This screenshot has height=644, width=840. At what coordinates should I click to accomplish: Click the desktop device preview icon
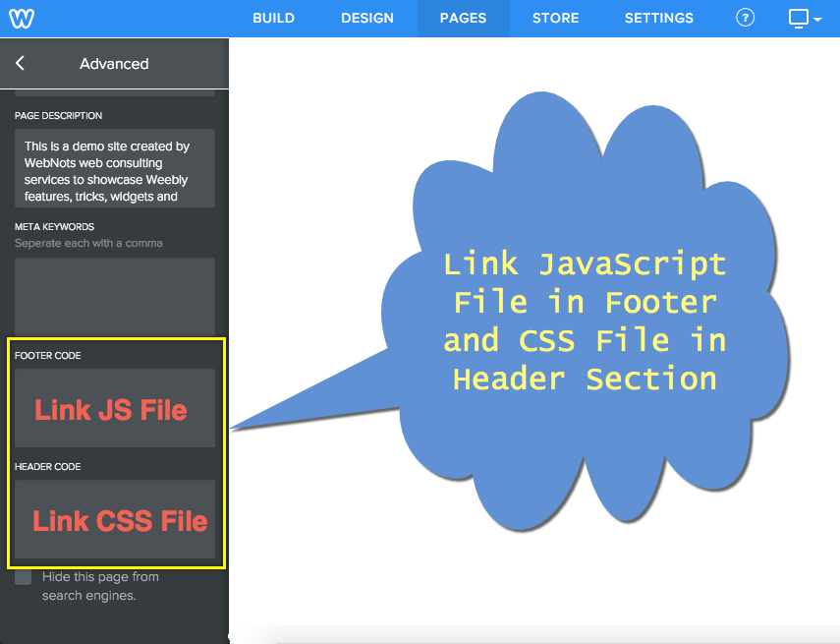click(799, 18)
